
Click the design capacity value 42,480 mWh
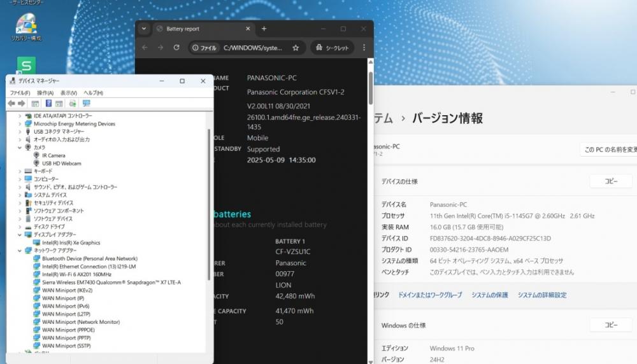click(x=295, y=297)
